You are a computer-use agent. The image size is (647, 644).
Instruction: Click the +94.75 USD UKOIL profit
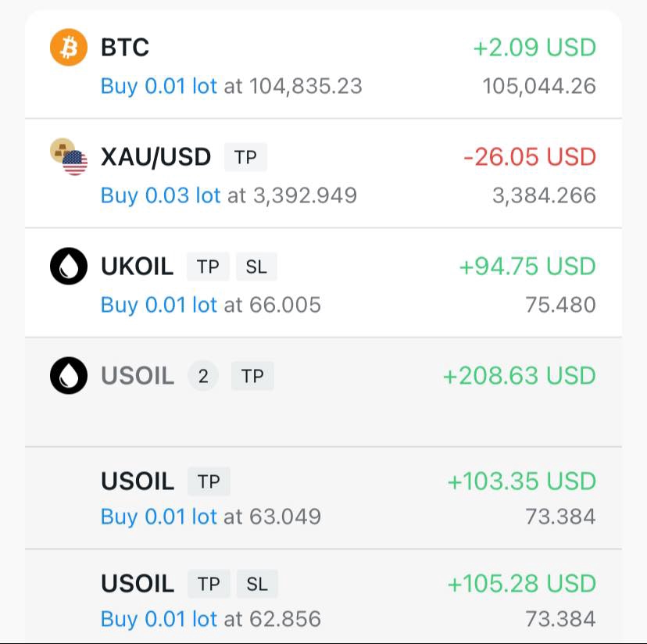[527, 267]
